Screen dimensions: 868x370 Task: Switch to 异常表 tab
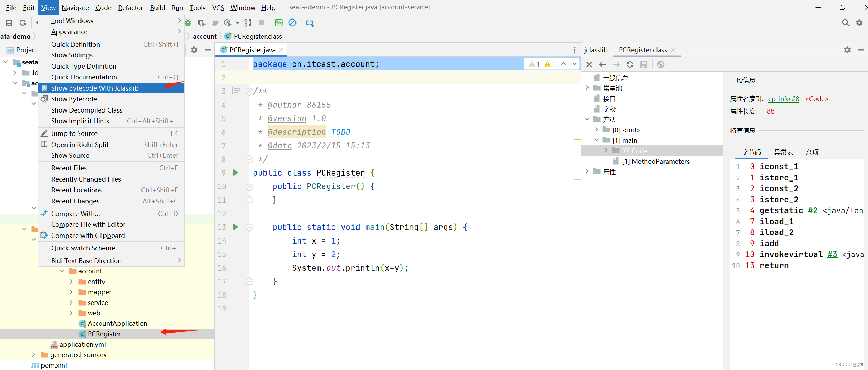[783, 152]
